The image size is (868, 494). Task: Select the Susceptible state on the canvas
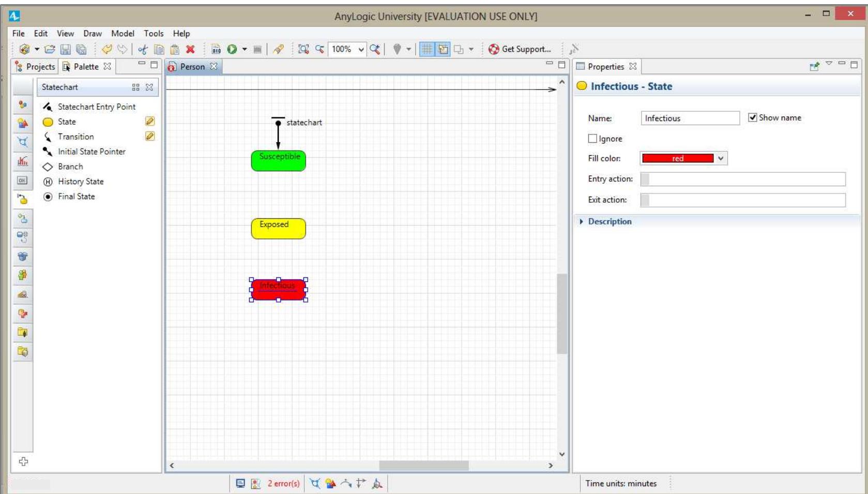coord(278,161)
